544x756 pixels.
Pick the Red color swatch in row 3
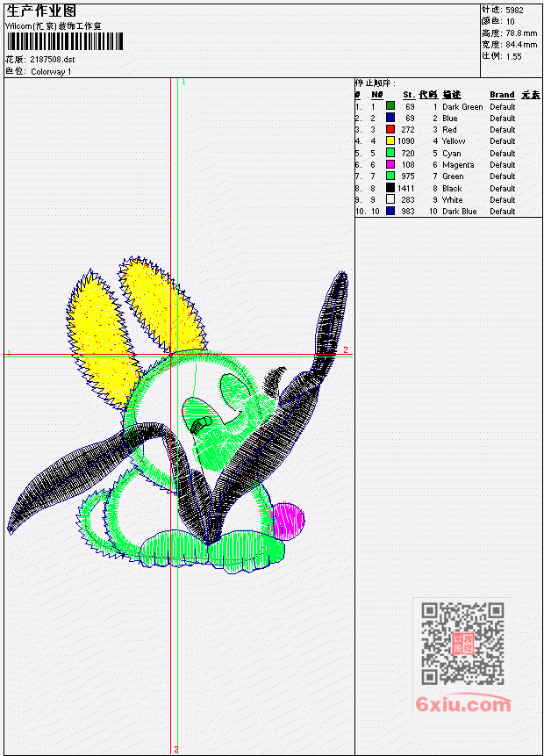390,129
